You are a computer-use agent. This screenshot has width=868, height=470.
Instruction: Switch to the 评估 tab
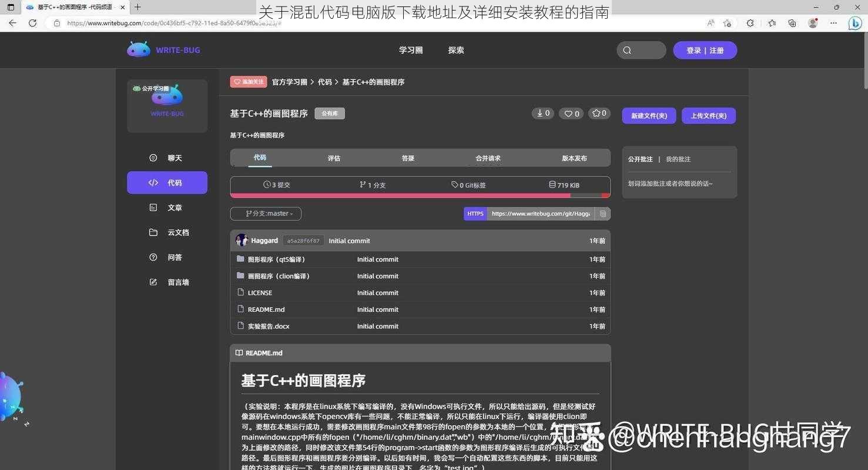click(334, 158)
